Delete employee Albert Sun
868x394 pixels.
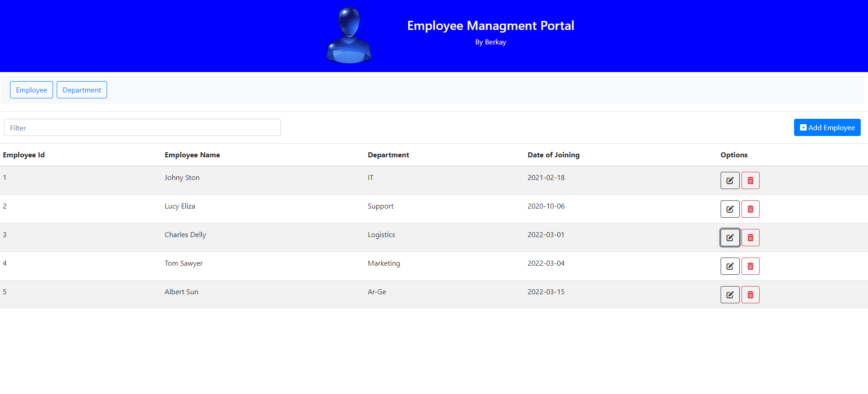(750, 295)
